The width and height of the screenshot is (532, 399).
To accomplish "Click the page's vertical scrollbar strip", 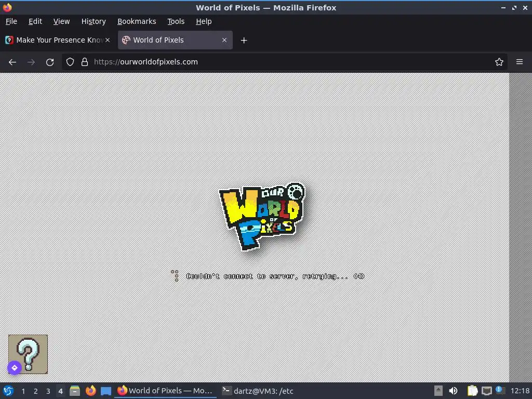I will coord(521,228).
